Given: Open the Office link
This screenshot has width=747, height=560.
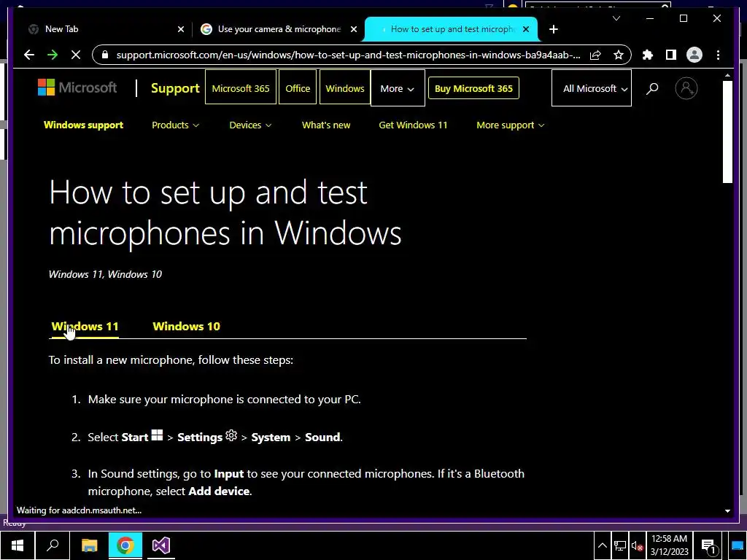Looking at the screenshot, I should point(298,88).
